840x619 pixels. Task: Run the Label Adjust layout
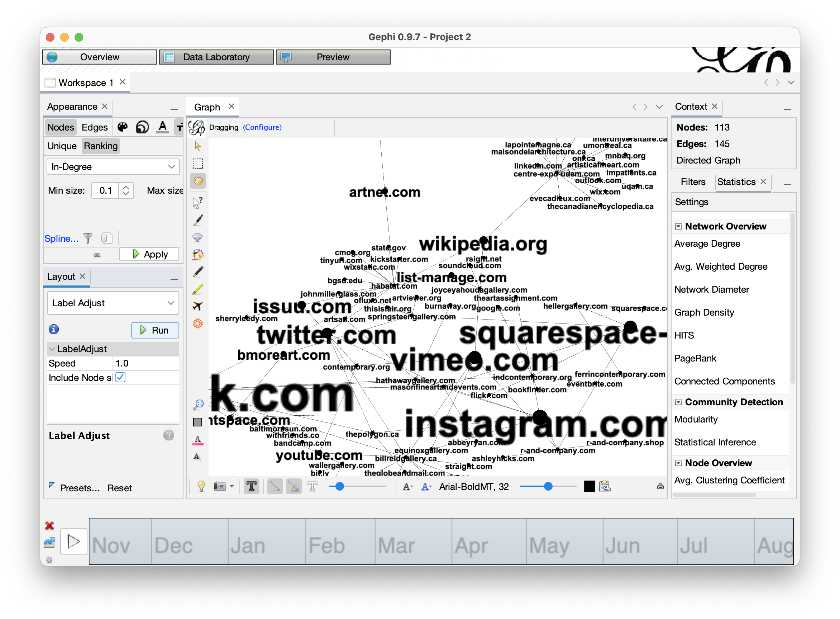click(x=154, y=330)
